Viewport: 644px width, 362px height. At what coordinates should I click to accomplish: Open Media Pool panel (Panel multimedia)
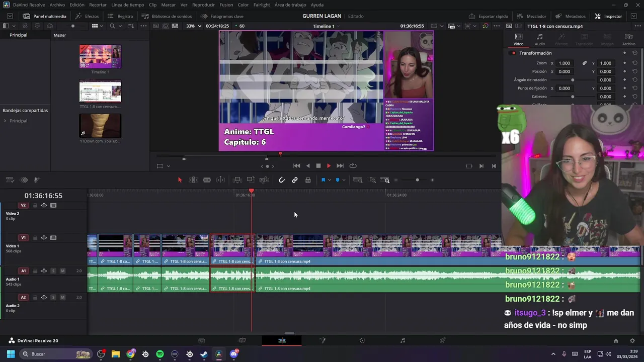(x=44, y=16)
